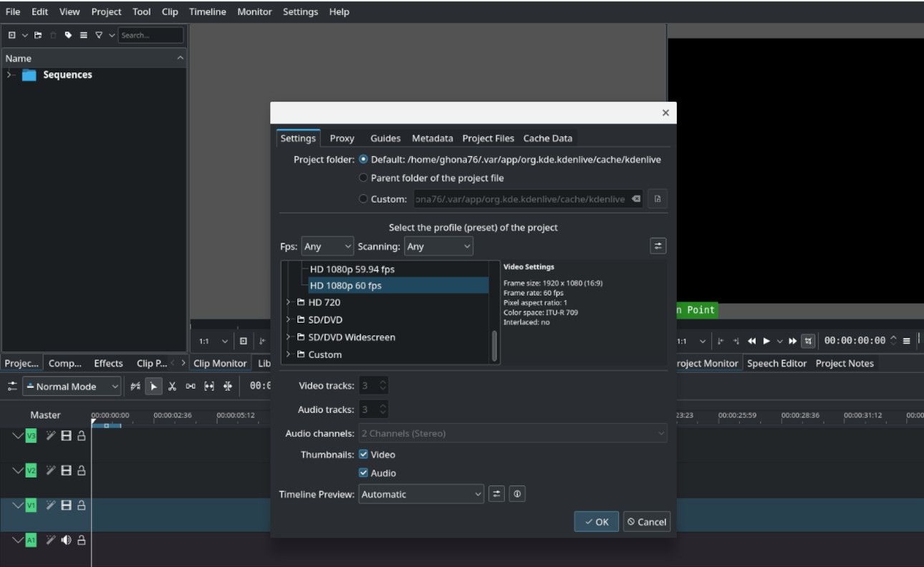Click the rewind icon in the Project Monitor
This screenshot has height=567, width=924.
pyautogui.click(x=752, y=341)
